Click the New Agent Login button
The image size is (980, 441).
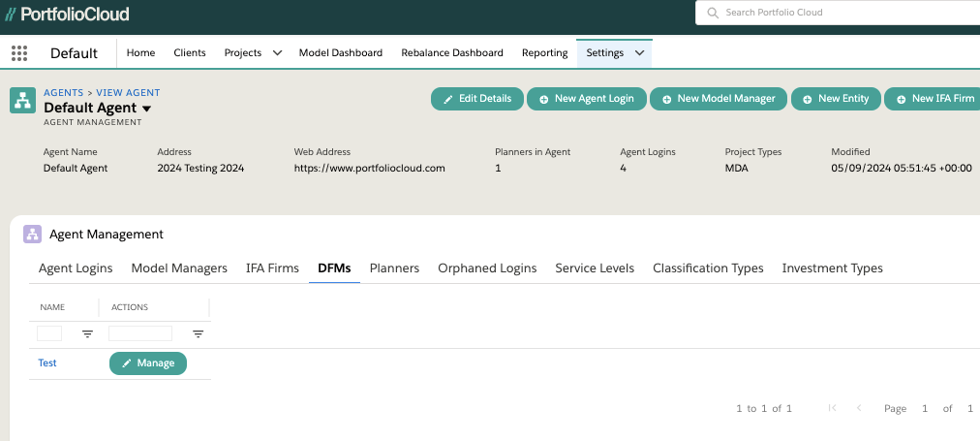pyautogui.click(x=586, y=99)
